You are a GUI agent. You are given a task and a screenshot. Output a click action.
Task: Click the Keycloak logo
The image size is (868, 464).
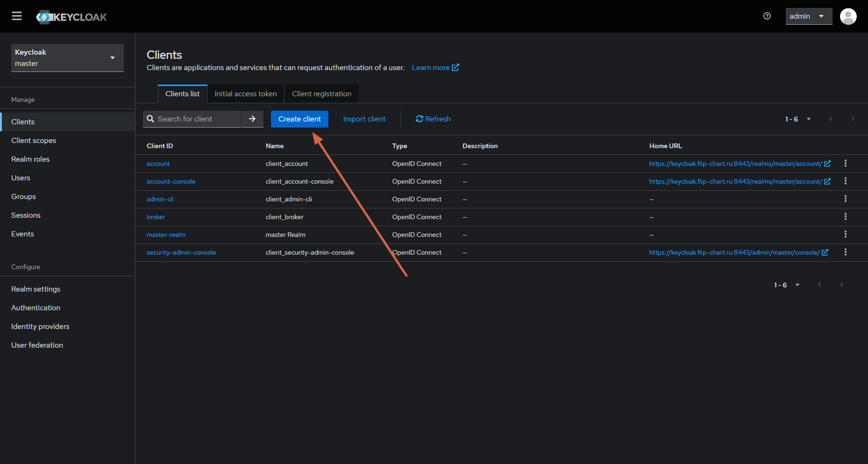click(x=71, y=17)
